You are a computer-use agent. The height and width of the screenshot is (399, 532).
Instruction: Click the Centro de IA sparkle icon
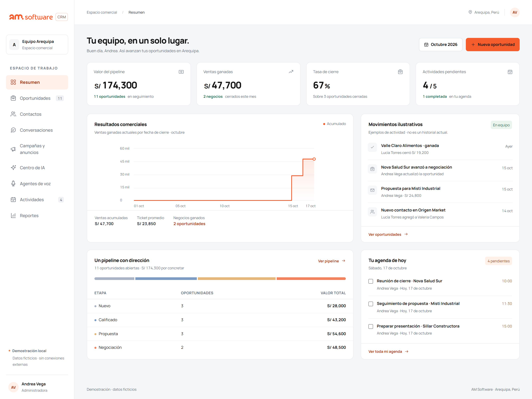click(x=13, y=168)
